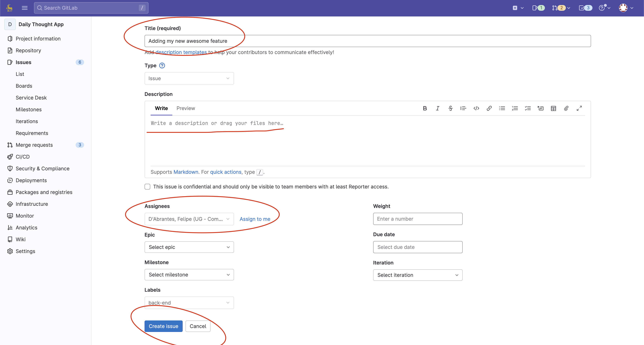Open the Select iteration dropdown

click(418, 275)
